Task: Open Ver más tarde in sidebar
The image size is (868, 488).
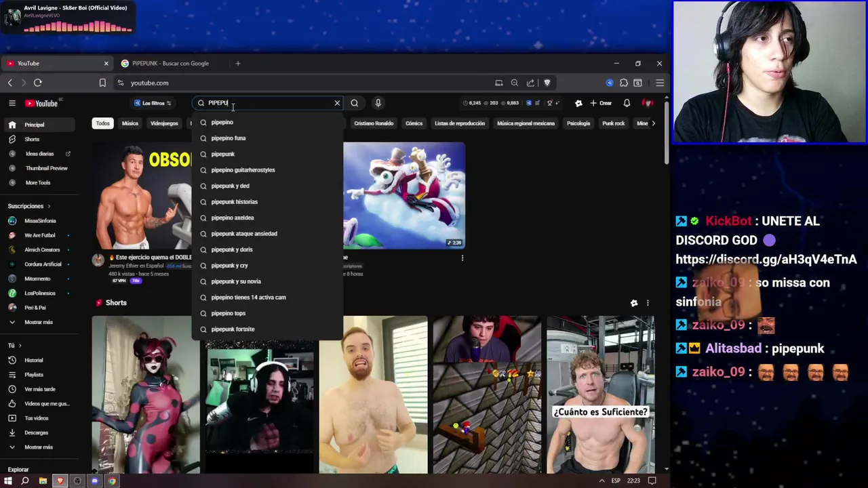Action: click(39, 389)
